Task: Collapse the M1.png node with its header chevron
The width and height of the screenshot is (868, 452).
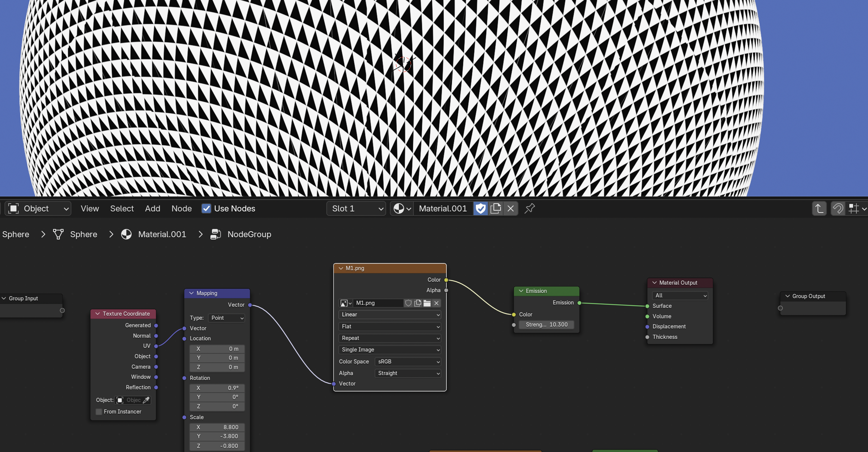Action: (x=341, y=268)
